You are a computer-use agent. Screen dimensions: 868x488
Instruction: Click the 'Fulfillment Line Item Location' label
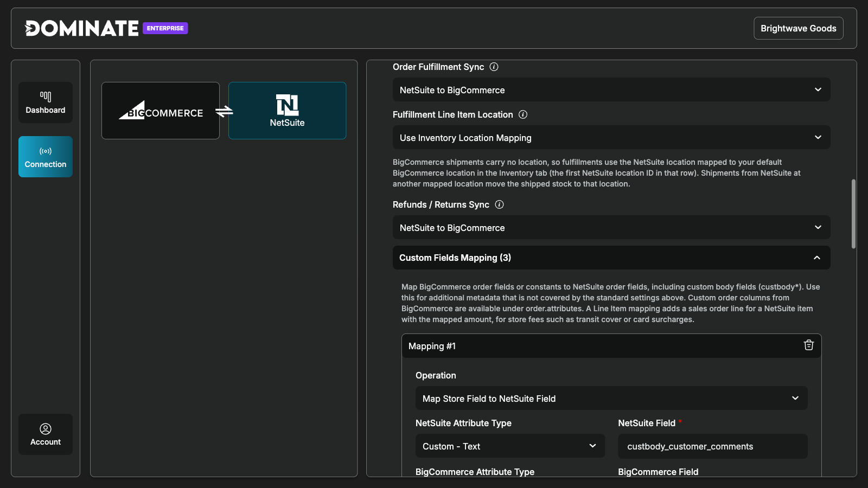pyautogui.click(x=453, y=114)
